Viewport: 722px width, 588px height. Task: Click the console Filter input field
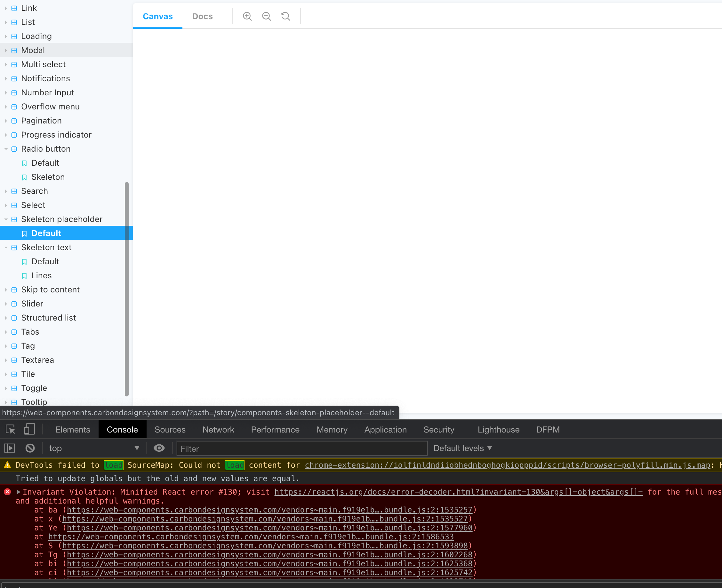pos(301,448)
